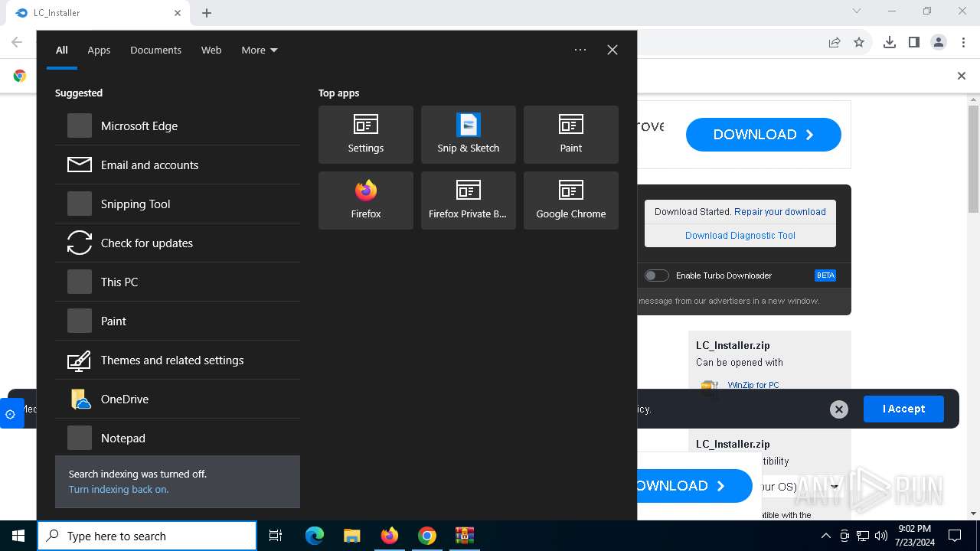Switch to the Documents search tab
Image resolution: width=980 pixels, height=551 pixels.
155,50
